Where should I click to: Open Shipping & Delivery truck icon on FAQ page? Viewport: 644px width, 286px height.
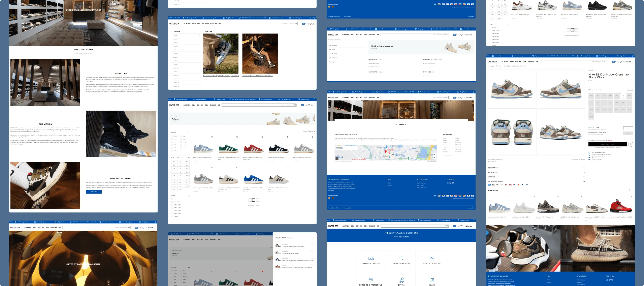[x=371, y=258]
